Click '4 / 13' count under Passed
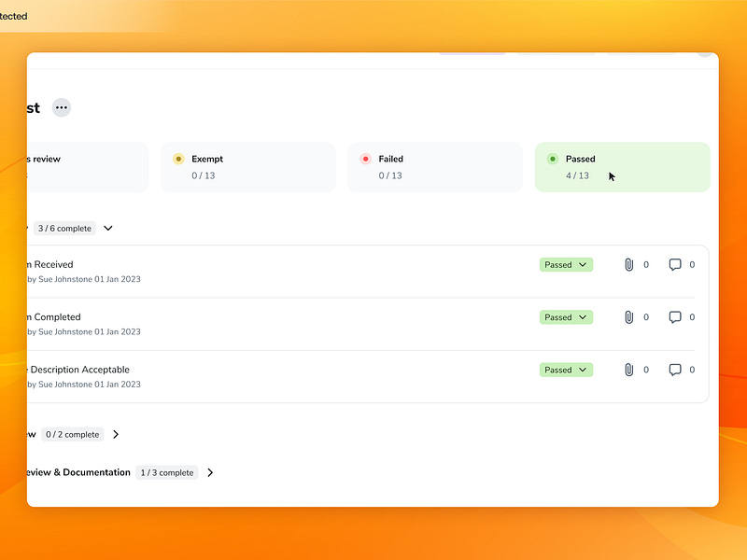Viewport: 747px width, 560px height. coord(577,175)
